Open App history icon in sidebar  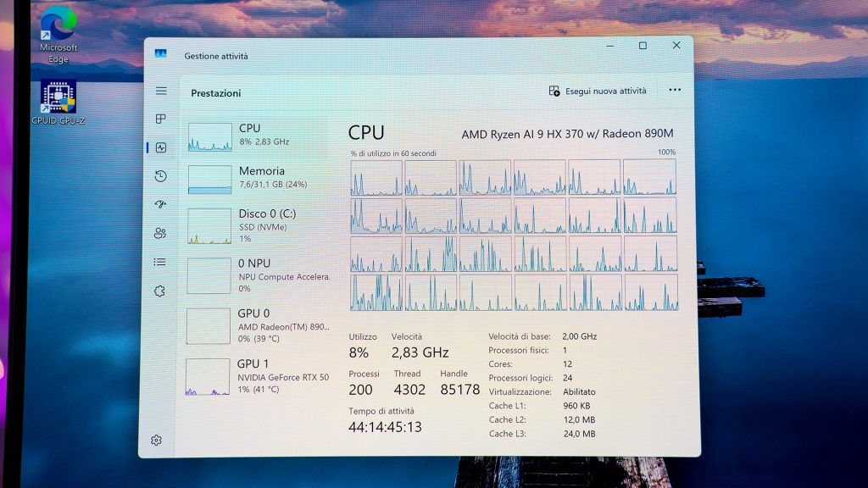(160, 176)
